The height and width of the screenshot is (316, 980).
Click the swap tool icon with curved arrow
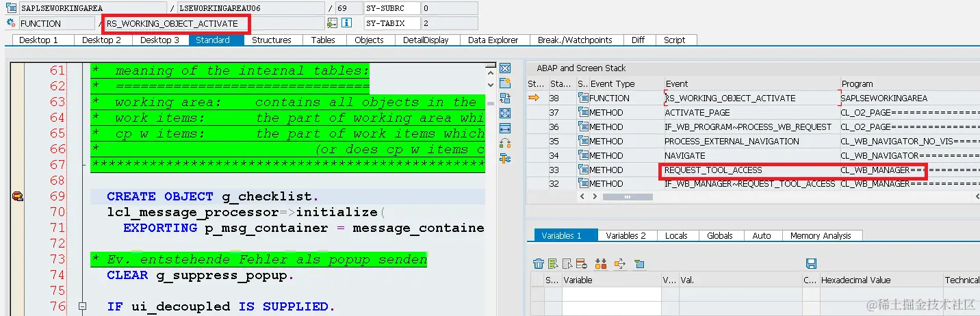(506, 143)
